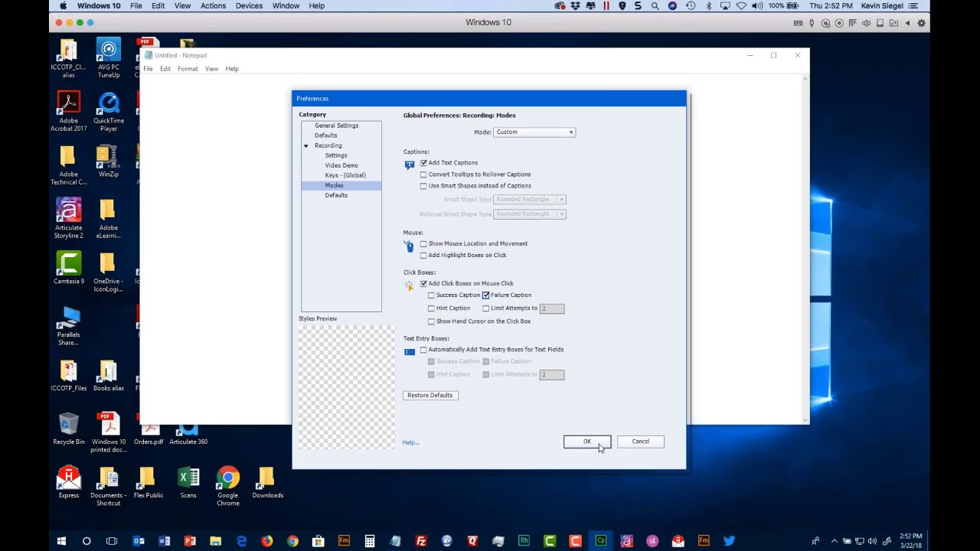Click OK in Preferences dialog

click(x=587, y=442)
